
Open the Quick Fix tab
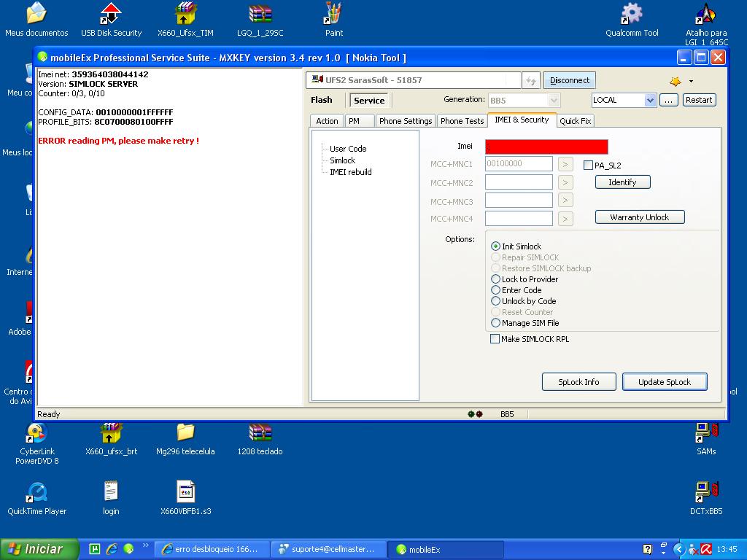click(x=575, y=121)
